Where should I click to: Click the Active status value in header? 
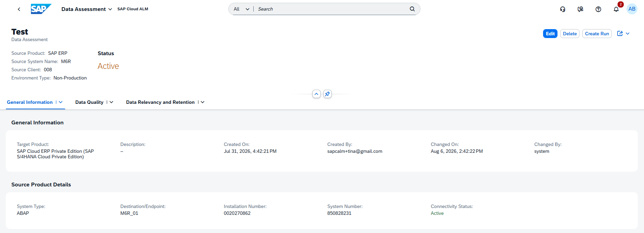[108, 66]
